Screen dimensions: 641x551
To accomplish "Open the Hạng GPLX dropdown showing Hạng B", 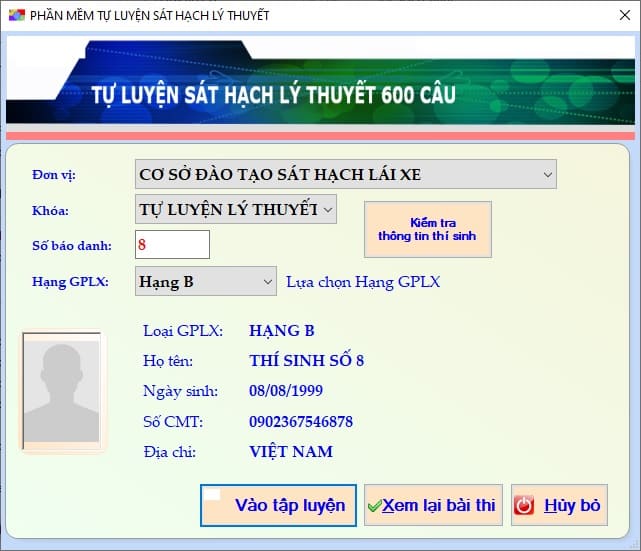I will click(267, 282).
